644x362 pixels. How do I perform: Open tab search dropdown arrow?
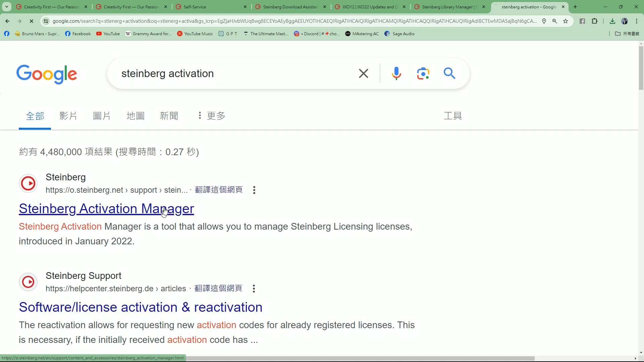pos(7,7)
